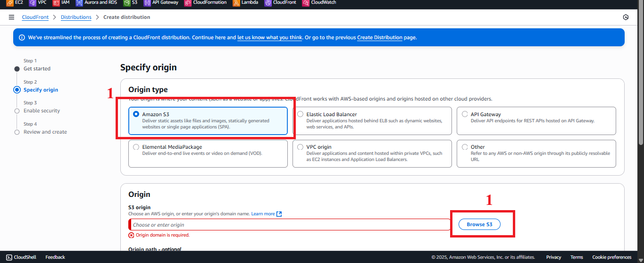Open the IAM service shortcut icon

point(56,3)
